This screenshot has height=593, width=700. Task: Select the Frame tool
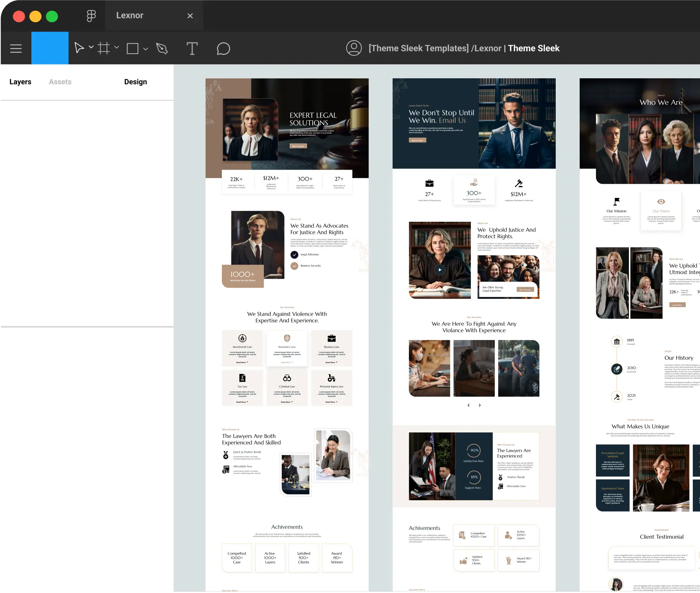click(x=103, y=48)
